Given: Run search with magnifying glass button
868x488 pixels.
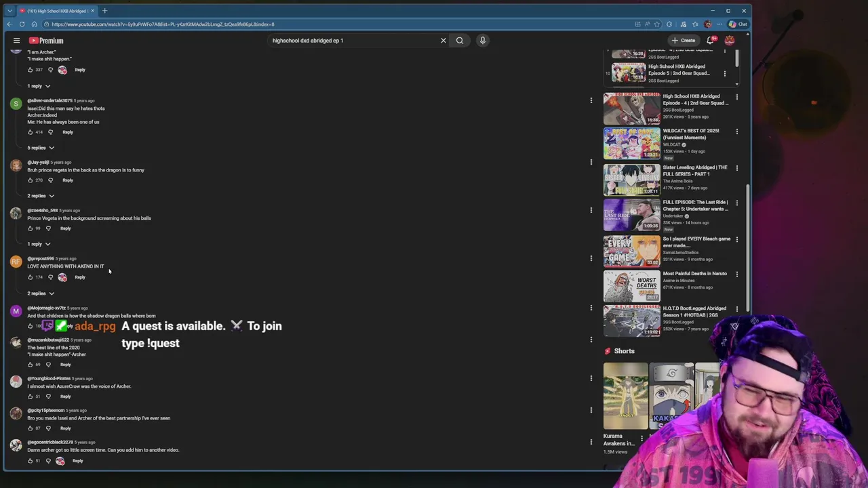Looking at the screenshot, I should click(x=460, y=41).
